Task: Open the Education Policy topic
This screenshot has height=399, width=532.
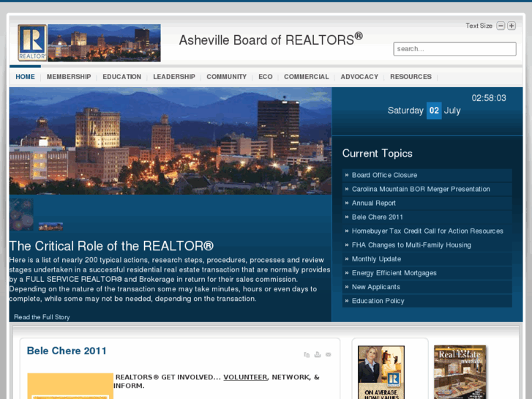Action: [x=427, y=301]
